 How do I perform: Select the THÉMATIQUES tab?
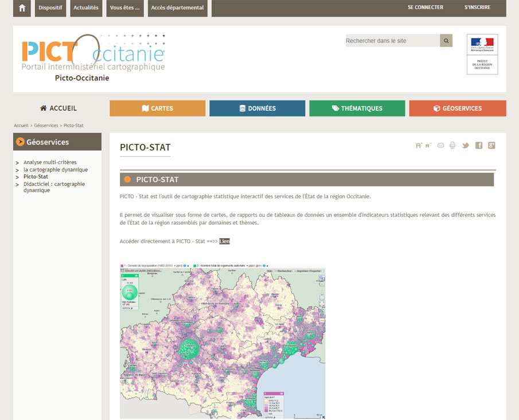pyautogui.click(x=357, y=108)
